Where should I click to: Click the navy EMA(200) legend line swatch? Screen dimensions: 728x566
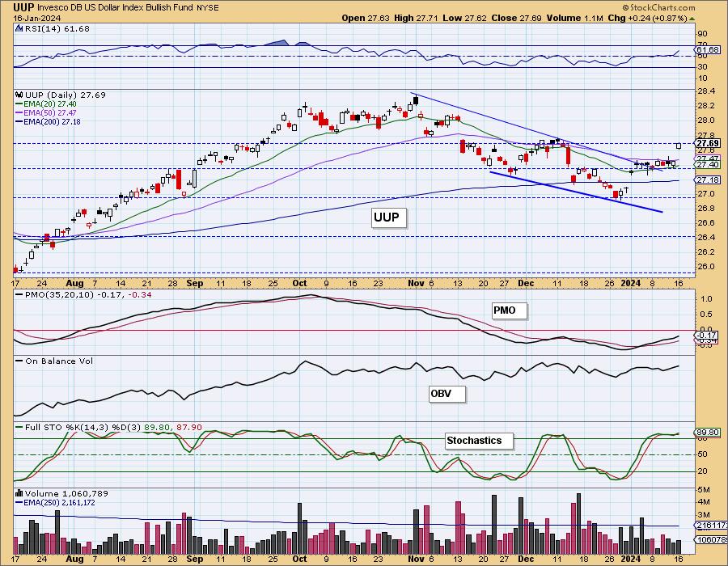coord(19,122)
